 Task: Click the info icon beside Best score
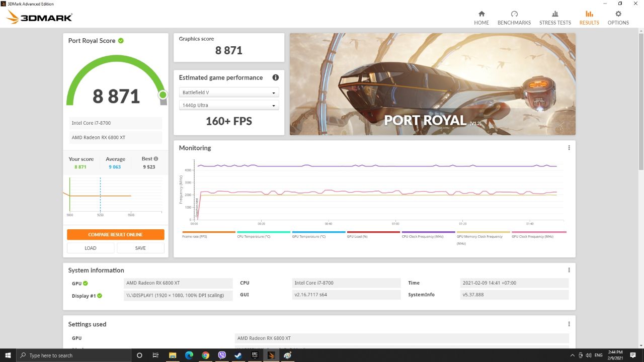click(156, 159)
